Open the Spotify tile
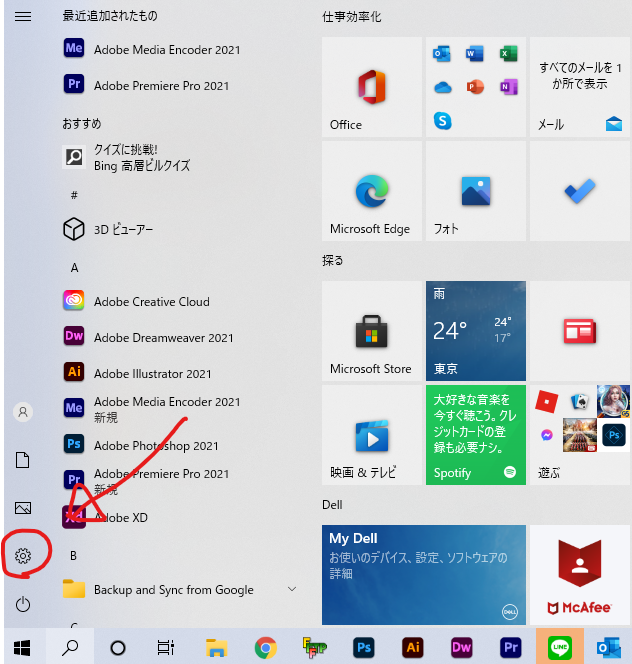632x664 pixels. 476,435
